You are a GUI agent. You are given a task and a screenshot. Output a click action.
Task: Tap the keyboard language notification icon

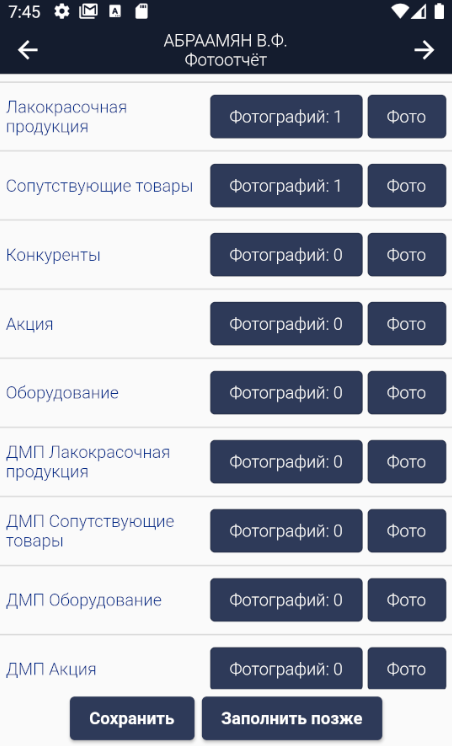coord(115,11)
